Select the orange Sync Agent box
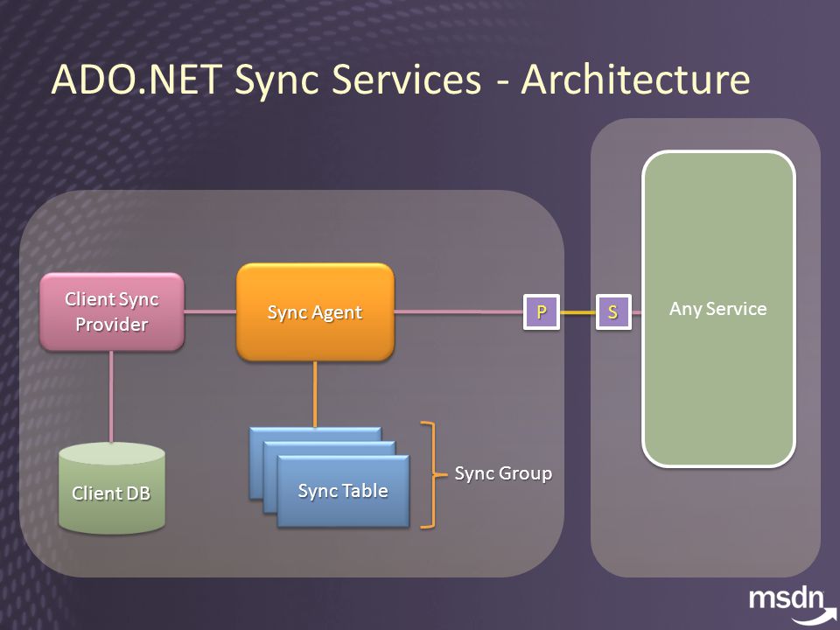This screenshot has width=840, height=630. click(315, 311)
